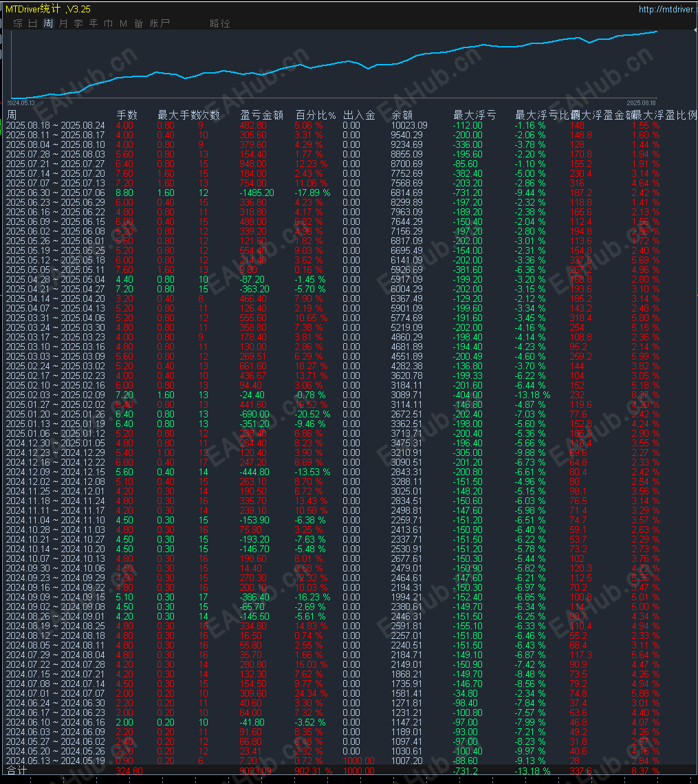Toggle off the highlighted 周 weekly view
Image resolution: width=698 pixels, height=784 pixels.
coord(48,23)
